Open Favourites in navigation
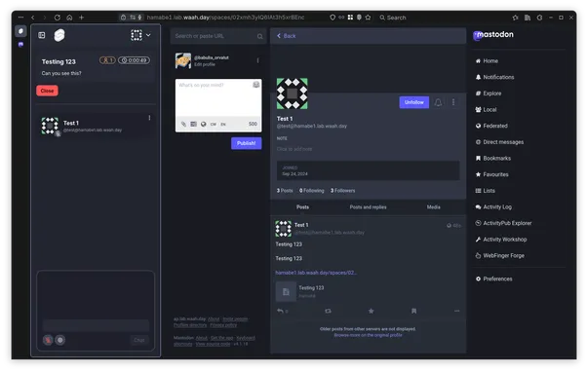This screenshot has width=588, height=372. point(492,174)
